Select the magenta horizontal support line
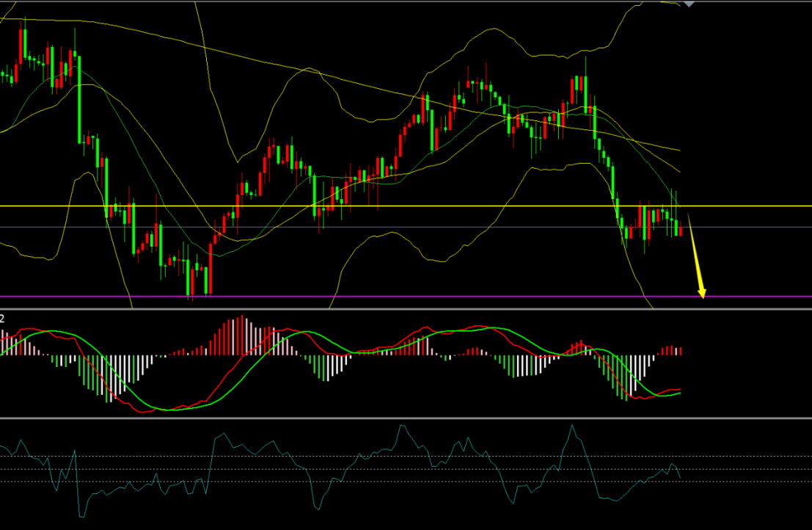 coord(406,297)
